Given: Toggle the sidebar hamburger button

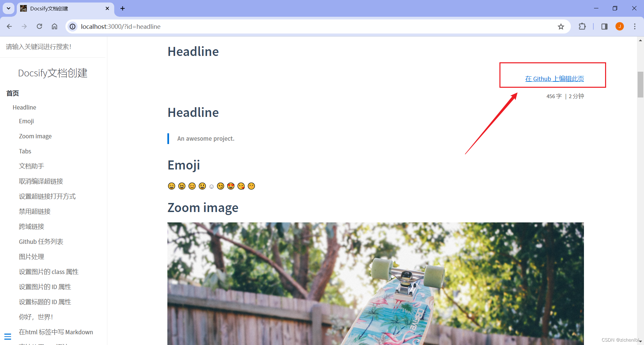Looking at the screenshot, I should coord(8,337).
